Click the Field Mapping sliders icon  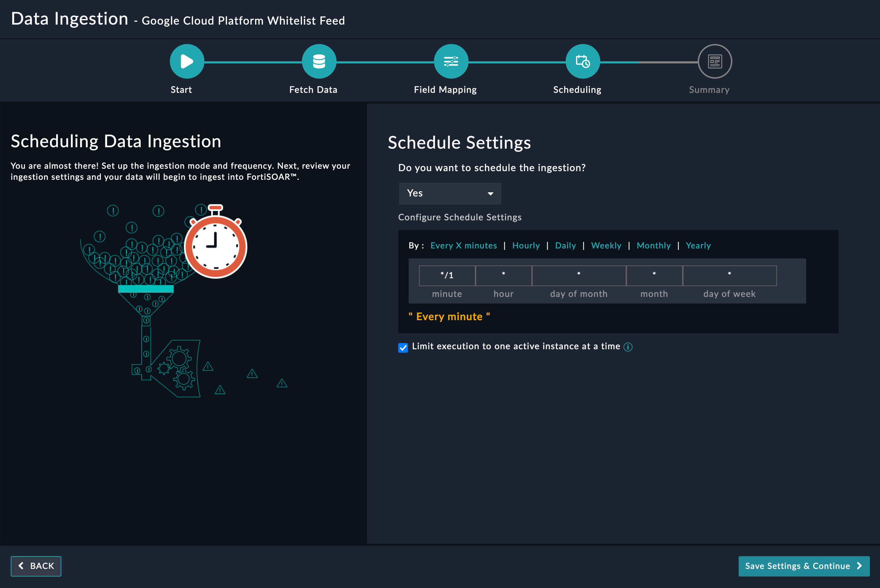(451, 61)
